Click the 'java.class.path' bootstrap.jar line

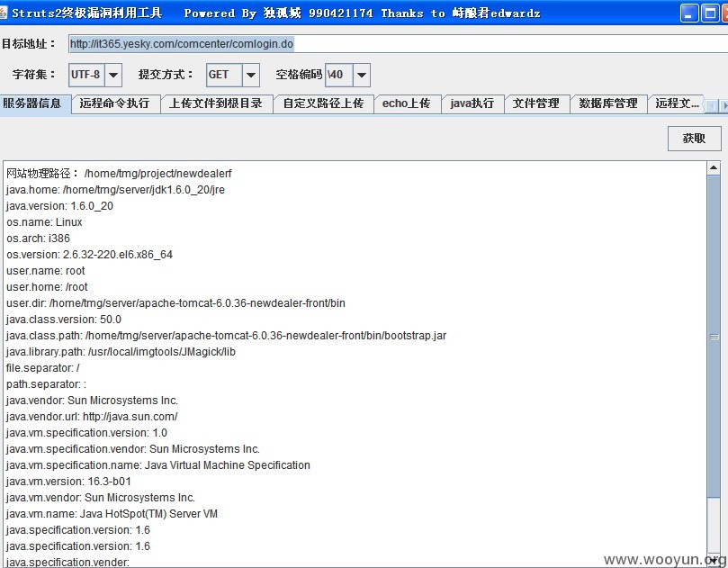coord(227,336)
